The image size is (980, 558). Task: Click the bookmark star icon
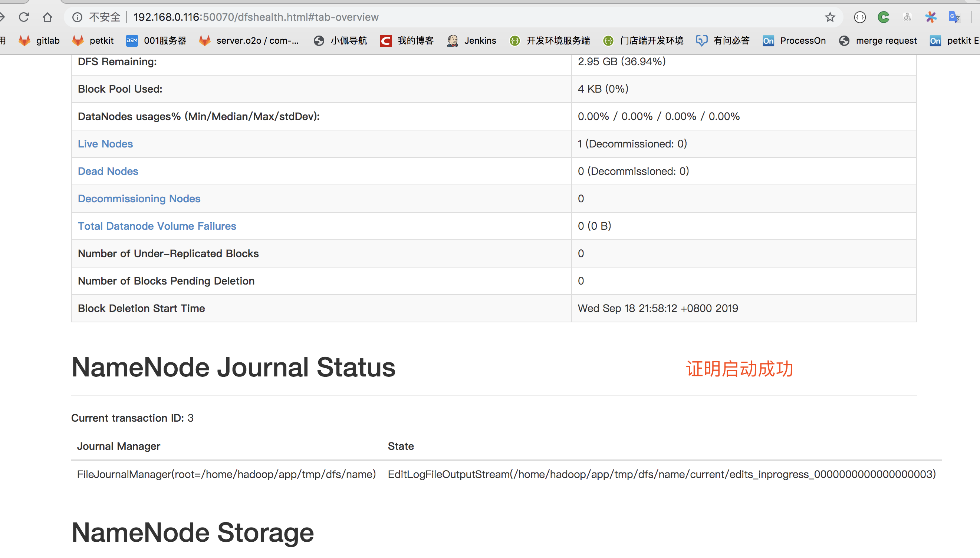[830, 17]
